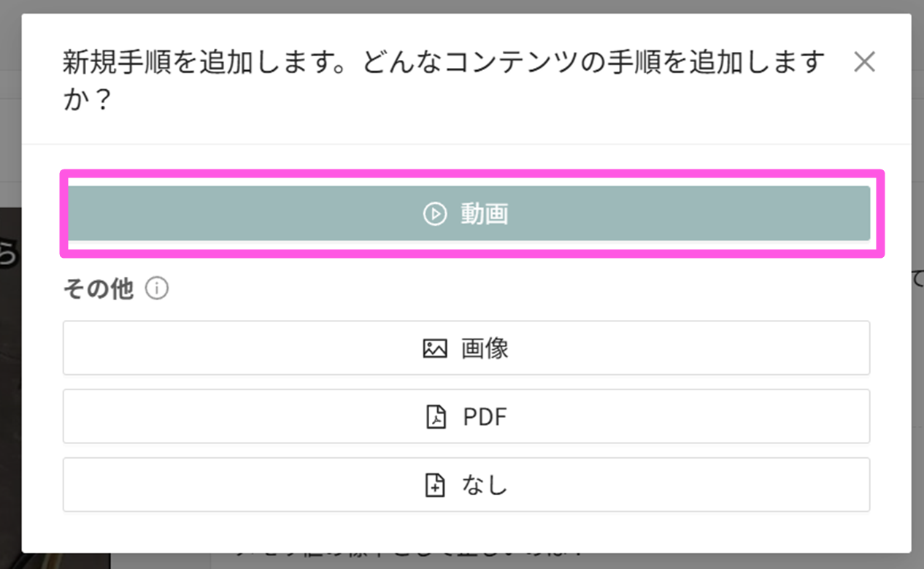Click the 画像 label text
This screenshot has height=569, width=924.
(485, 348)
